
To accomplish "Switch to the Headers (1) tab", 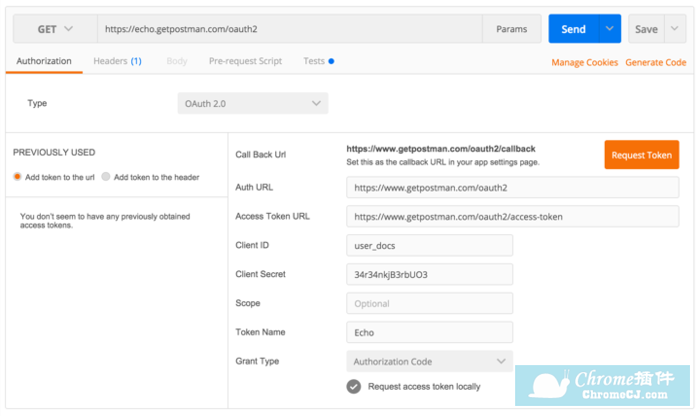I will pyautogui.click(x=117, y=61).
